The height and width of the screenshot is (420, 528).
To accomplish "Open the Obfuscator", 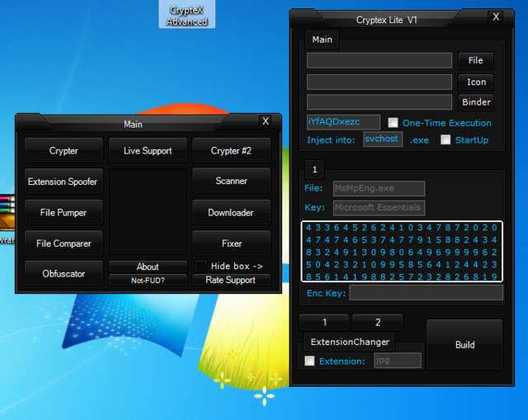I will [64, 273].
